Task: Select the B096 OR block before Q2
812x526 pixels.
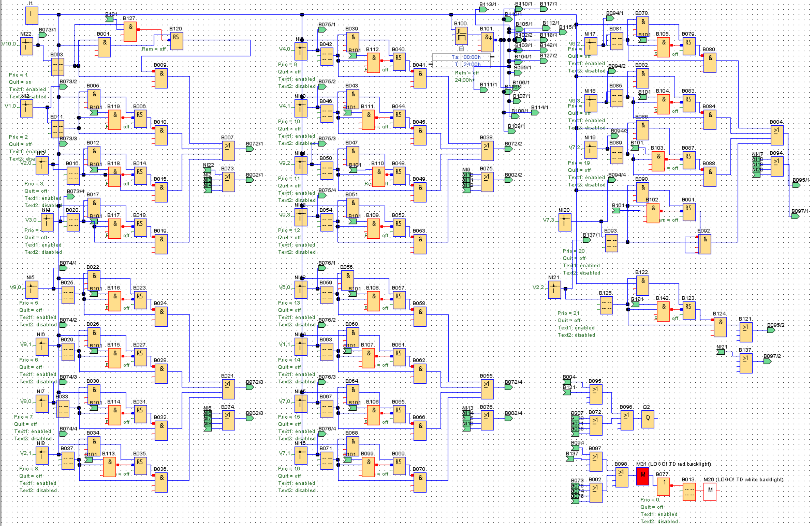Action: [x=627, y=419]
